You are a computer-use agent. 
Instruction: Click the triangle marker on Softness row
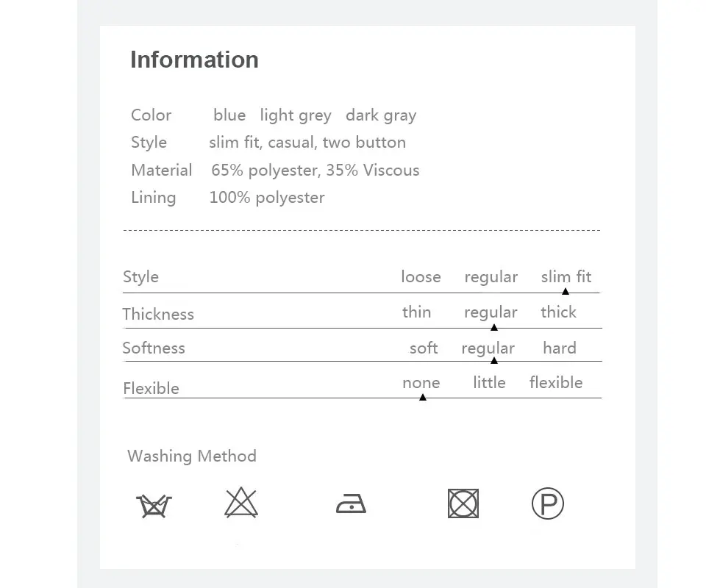pos(494,360)
